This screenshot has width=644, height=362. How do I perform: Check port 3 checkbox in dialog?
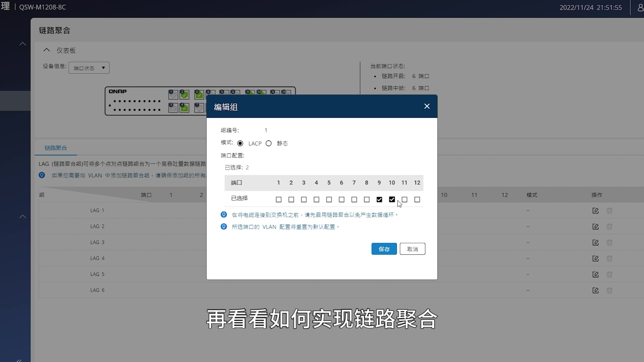click(304, 199)
